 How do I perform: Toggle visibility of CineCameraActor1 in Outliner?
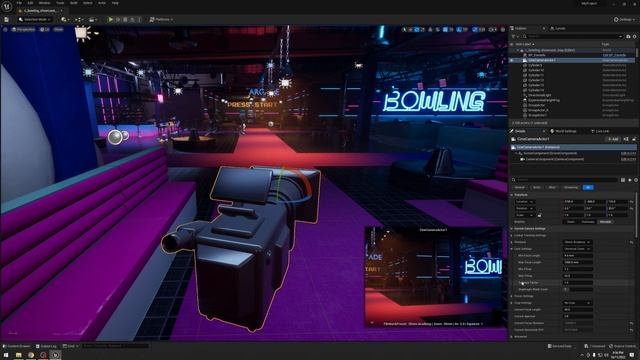(512, 60)
